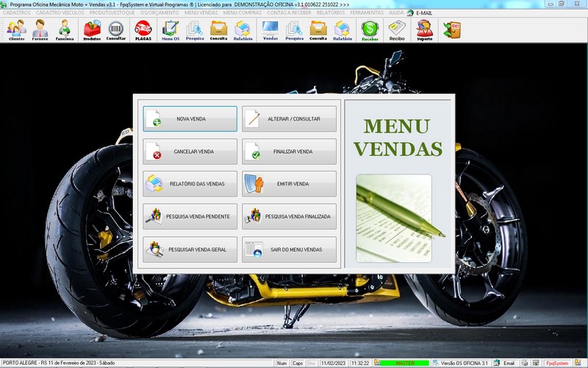Click the Pesquisa icon next to Menu OS
The image size is (588, 368).
[195, 30]
